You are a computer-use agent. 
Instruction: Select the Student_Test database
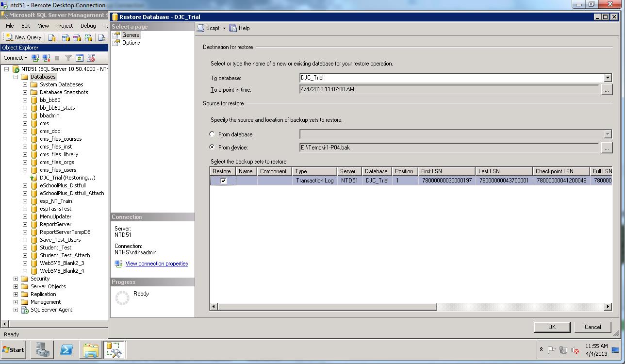click(55, 248)
